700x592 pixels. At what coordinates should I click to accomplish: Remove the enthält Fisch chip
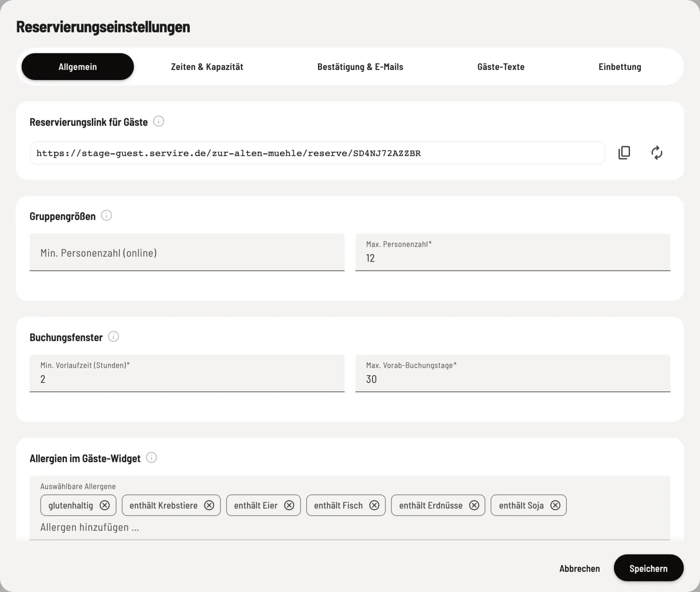[374, 505]
